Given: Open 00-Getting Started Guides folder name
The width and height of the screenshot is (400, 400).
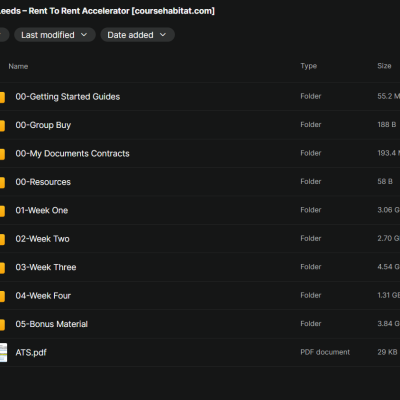Looking at the screenshot, I should (68, 97).
